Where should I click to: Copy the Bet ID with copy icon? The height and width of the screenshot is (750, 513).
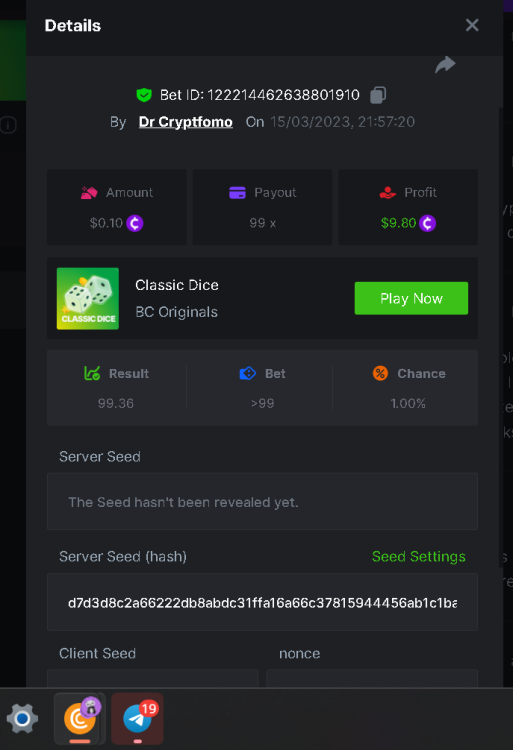coord(378,95)
